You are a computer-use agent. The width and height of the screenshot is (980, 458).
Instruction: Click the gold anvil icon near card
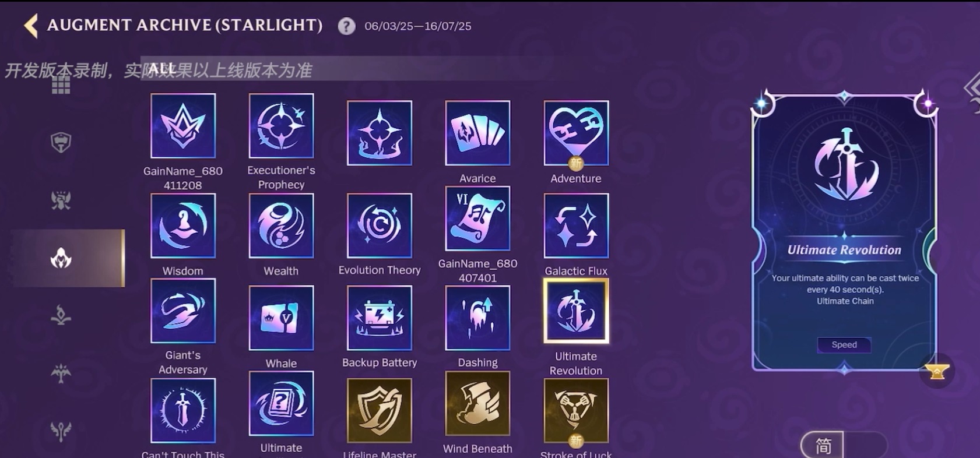pyautogui.click(x=937, y=371)
